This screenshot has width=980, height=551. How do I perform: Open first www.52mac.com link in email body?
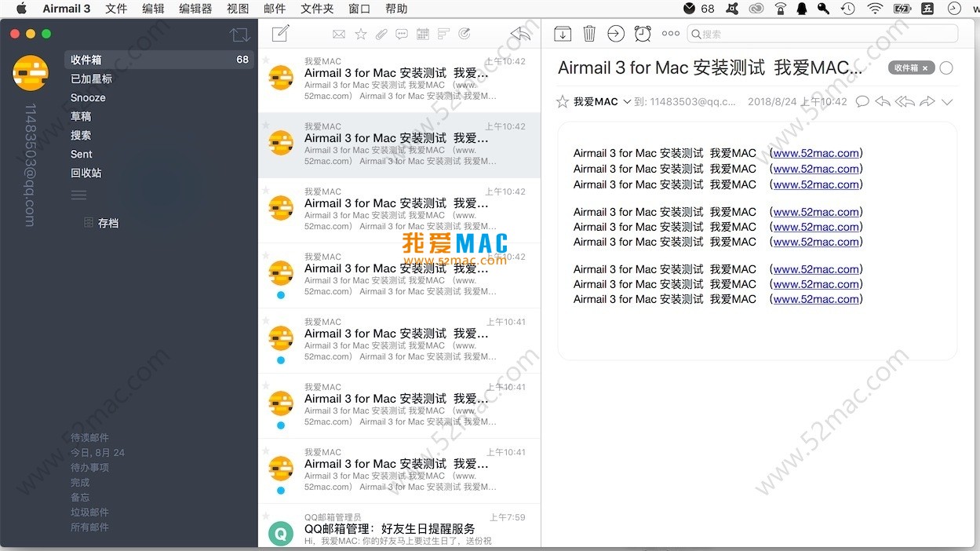click(x=816, y=153)
